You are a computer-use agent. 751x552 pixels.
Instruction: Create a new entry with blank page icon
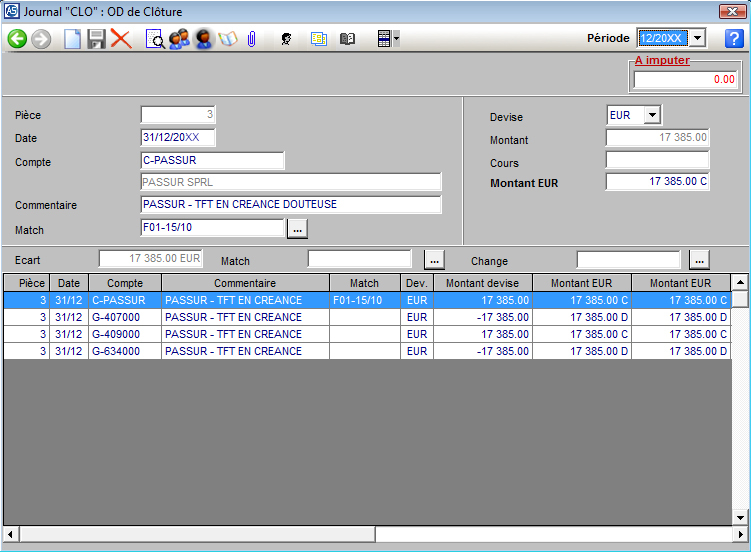click(x=72, y=39)
